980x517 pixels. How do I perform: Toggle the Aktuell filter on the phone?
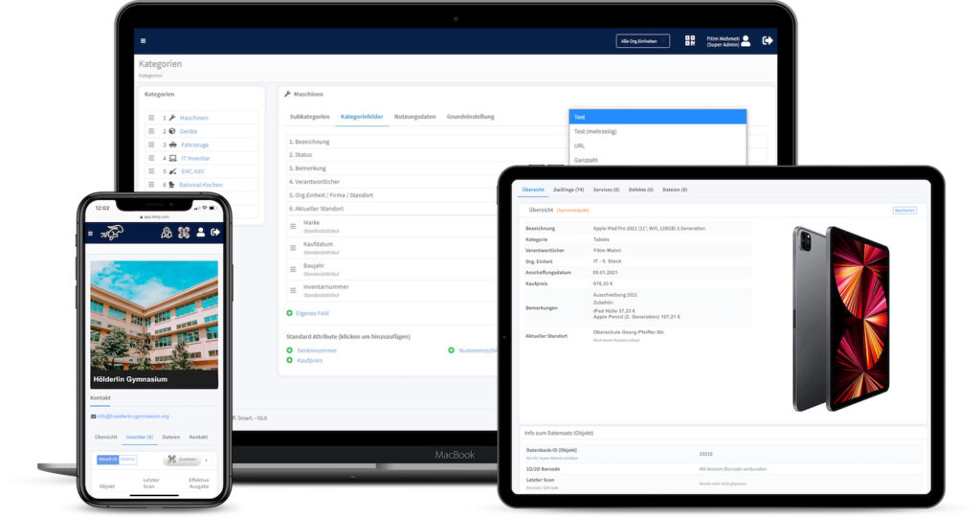pos(106,460)
